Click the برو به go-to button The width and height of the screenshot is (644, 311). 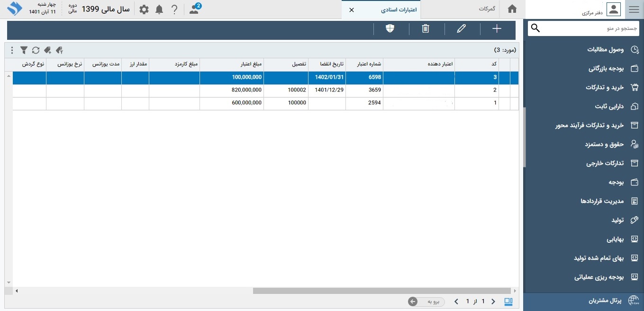point(426,302)
